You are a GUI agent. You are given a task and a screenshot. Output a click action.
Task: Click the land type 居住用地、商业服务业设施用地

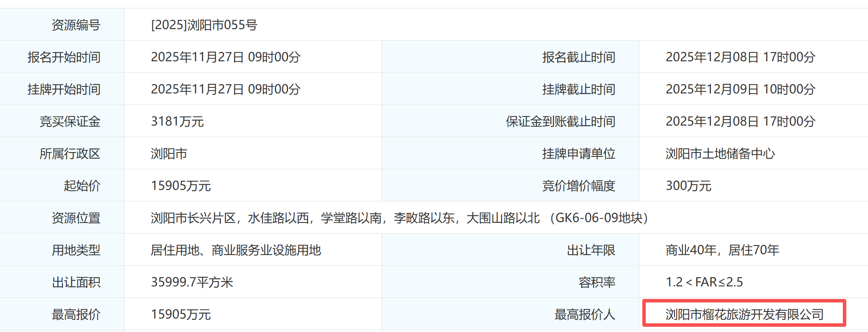(x=236, y=250)
